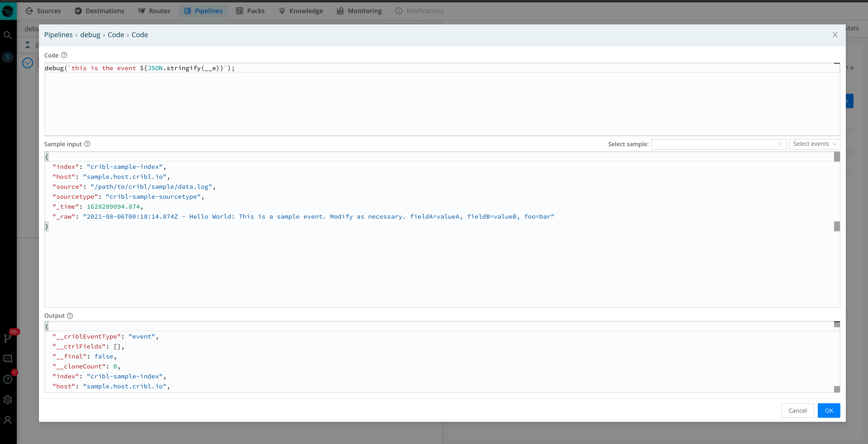
Task: Click the Code help tooltip icon
Action: coord(64,55)
